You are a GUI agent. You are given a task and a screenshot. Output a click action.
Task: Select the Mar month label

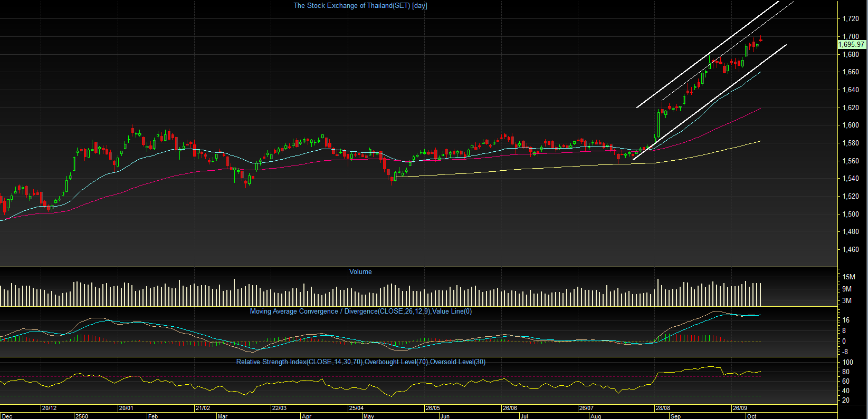pyautogui.click(x=223, y=416)
